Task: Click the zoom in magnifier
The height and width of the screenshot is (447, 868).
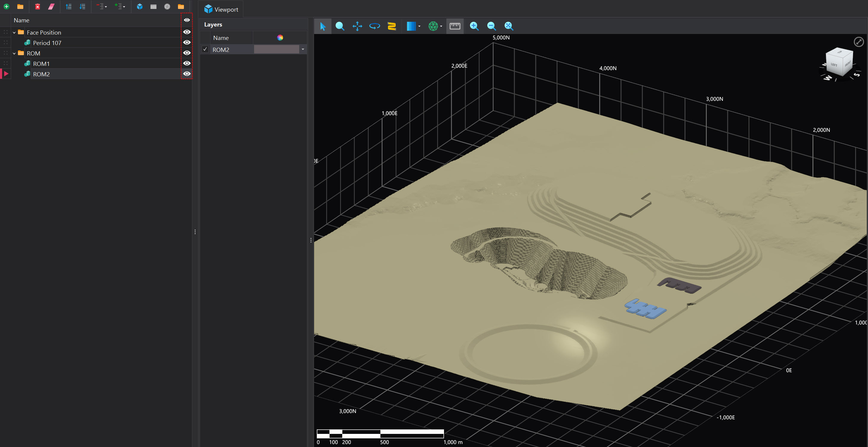Action: point(474,26)
